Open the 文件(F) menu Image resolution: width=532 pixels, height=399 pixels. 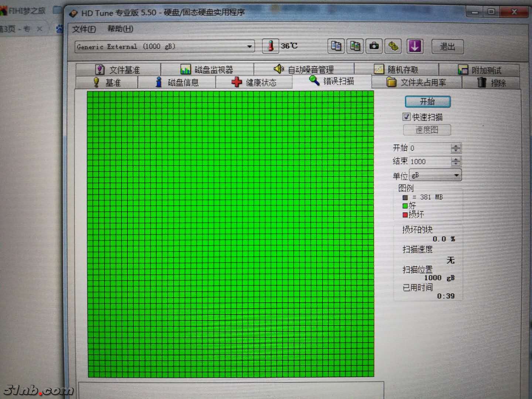(x=84, y=29)
